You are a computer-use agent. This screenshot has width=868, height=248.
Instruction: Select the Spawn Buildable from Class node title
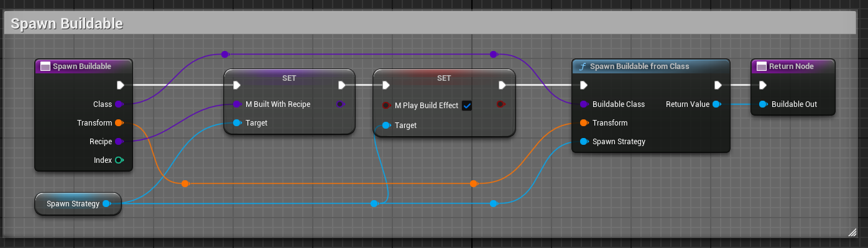coord(639,67)
